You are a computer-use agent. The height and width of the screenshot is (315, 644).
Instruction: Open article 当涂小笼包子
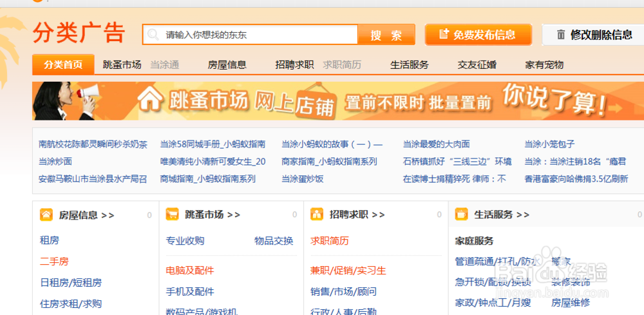click(549, 144)
